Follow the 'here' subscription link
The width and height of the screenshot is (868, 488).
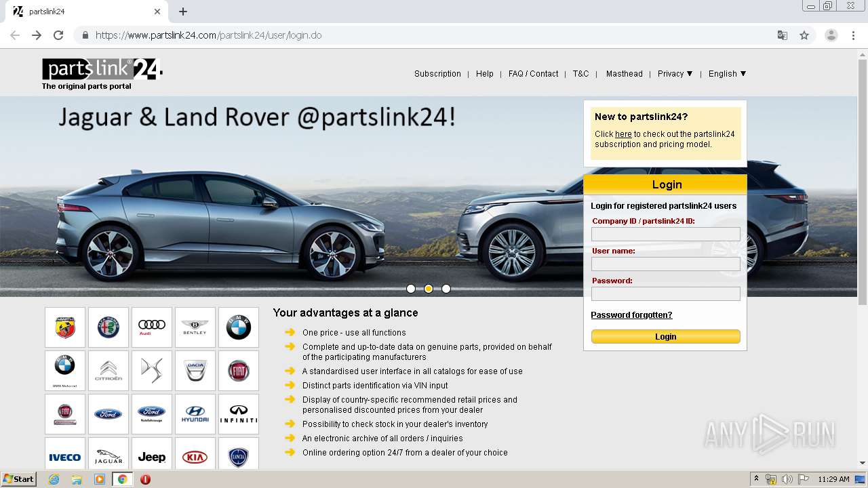(623, 134)
